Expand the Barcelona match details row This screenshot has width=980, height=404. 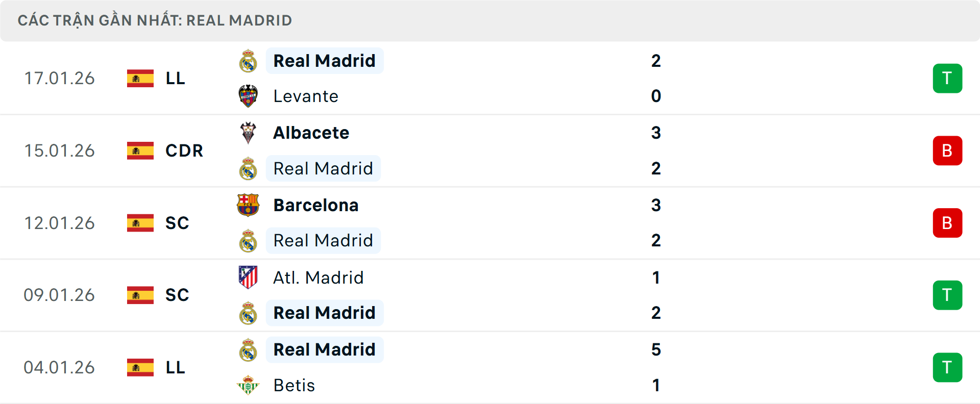490,223
